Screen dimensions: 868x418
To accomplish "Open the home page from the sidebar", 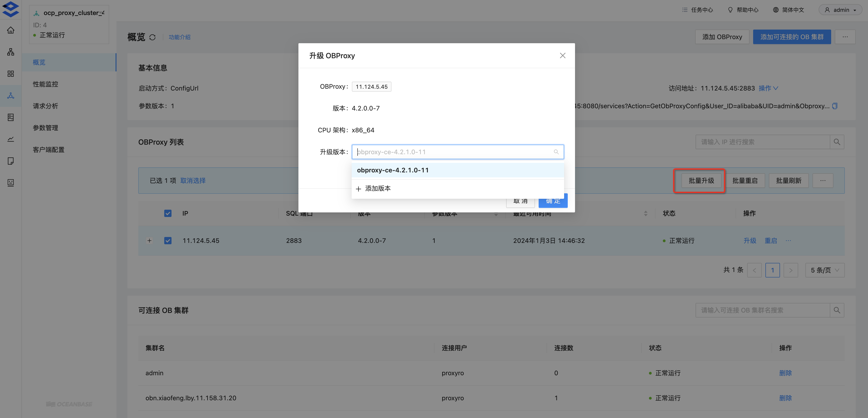I will (x=10, y=30).
